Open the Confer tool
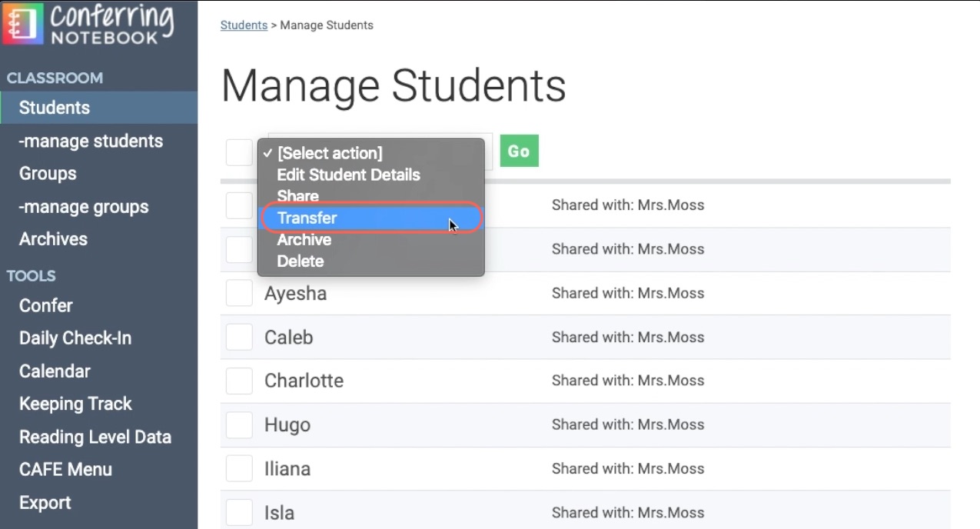Viewport: 980px width, 529px height. pos(45,305)
